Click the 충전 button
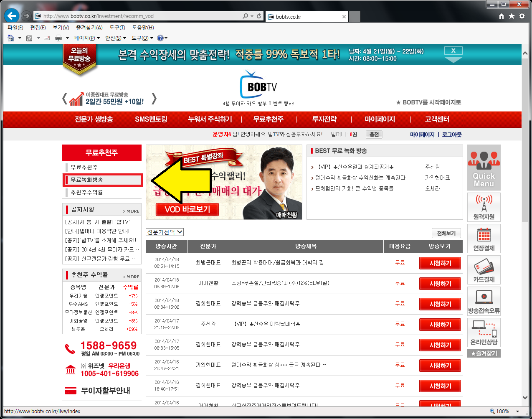The image size is (532, 419). (374, 134)
